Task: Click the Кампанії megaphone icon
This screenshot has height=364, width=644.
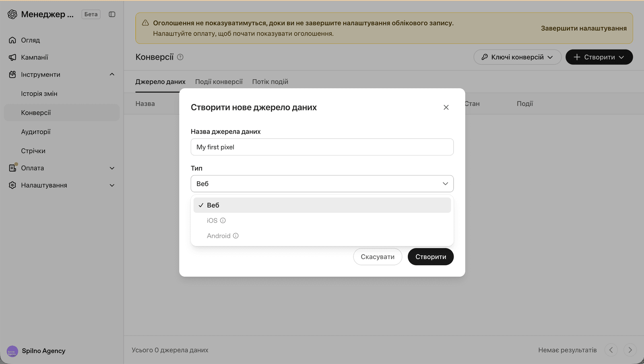Action: click(x=12, y=58)
